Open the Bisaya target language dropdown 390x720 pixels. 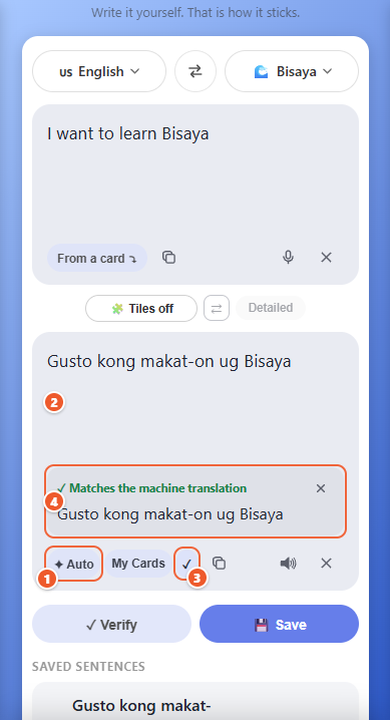[x=291, y=71]
